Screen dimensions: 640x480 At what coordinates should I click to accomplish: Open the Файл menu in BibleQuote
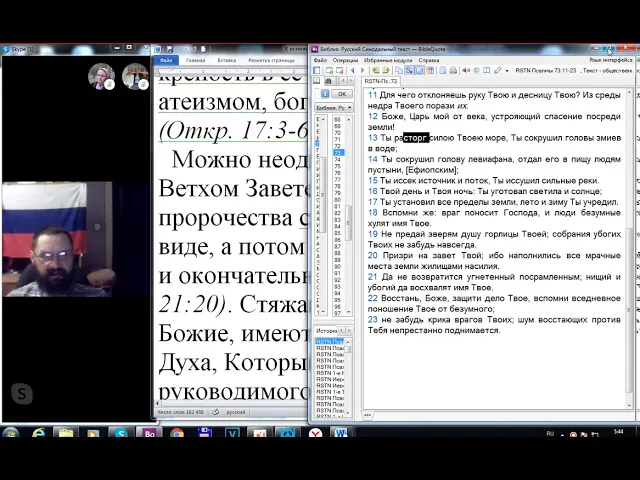tap(320, 60)
